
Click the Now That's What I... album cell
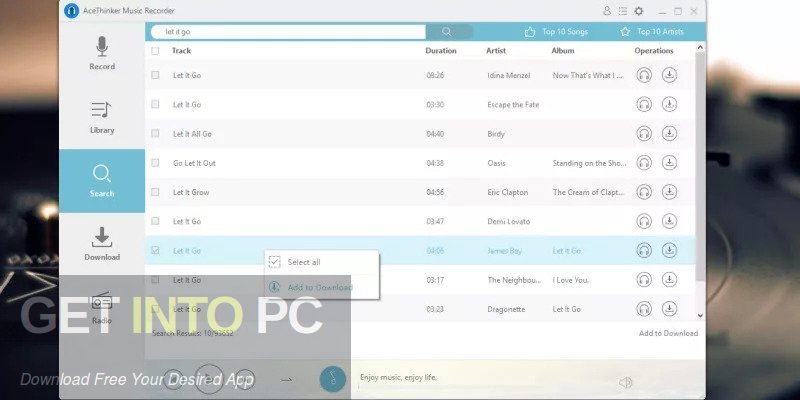point(587,76)
